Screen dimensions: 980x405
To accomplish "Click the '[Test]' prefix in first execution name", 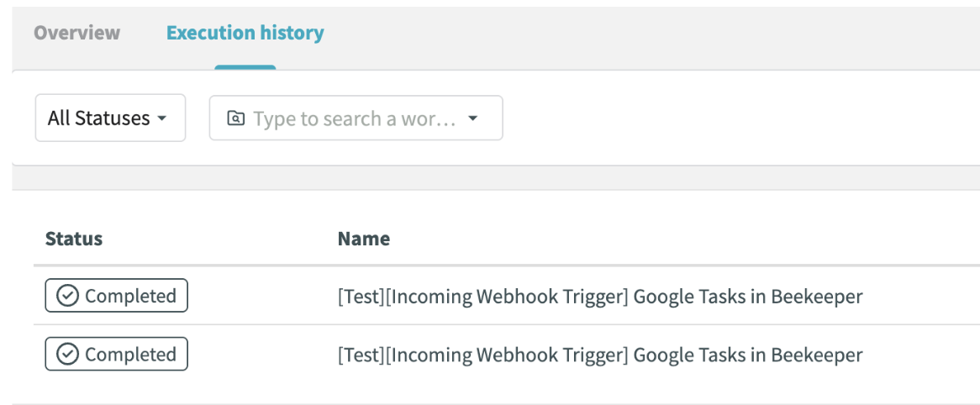I will 361,296.
